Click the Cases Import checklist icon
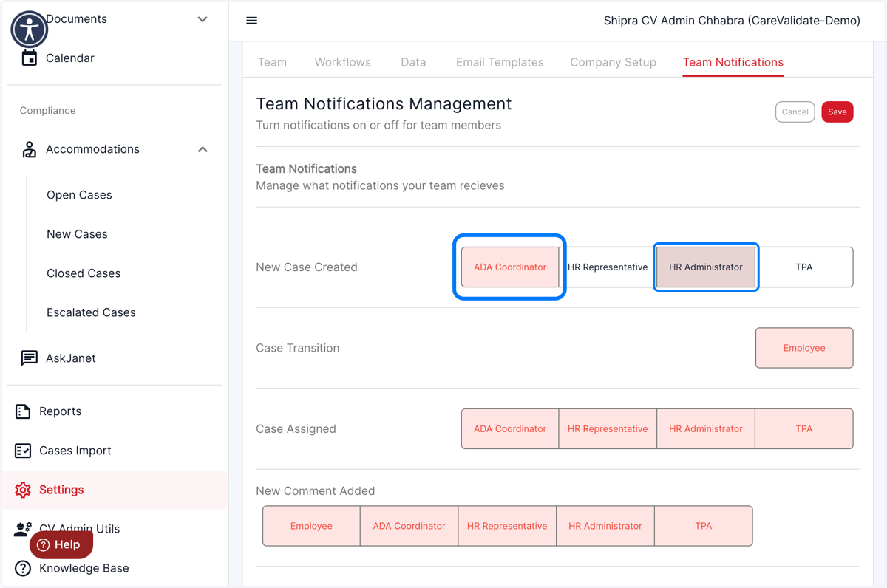 point(23,451)
